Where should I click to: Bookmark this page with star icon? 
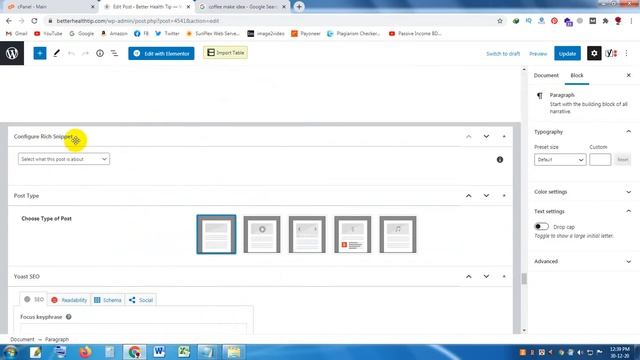click(x=500, y=21)
